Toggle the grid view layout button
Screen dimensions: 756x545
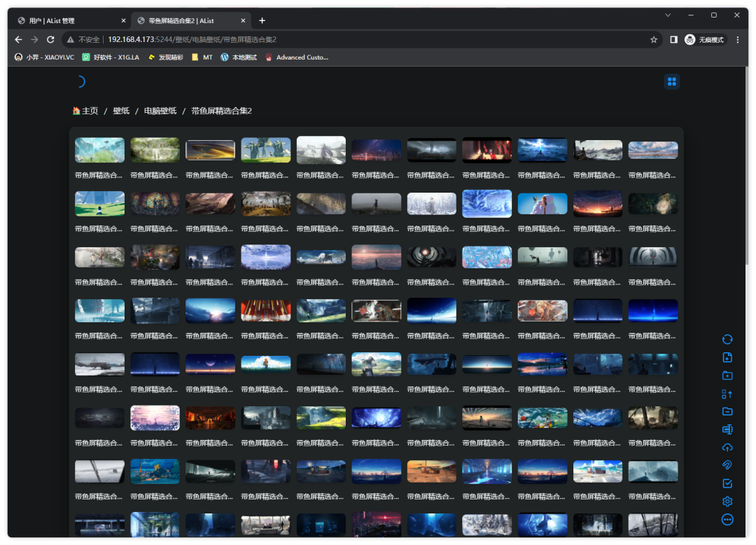coord(671,82)
